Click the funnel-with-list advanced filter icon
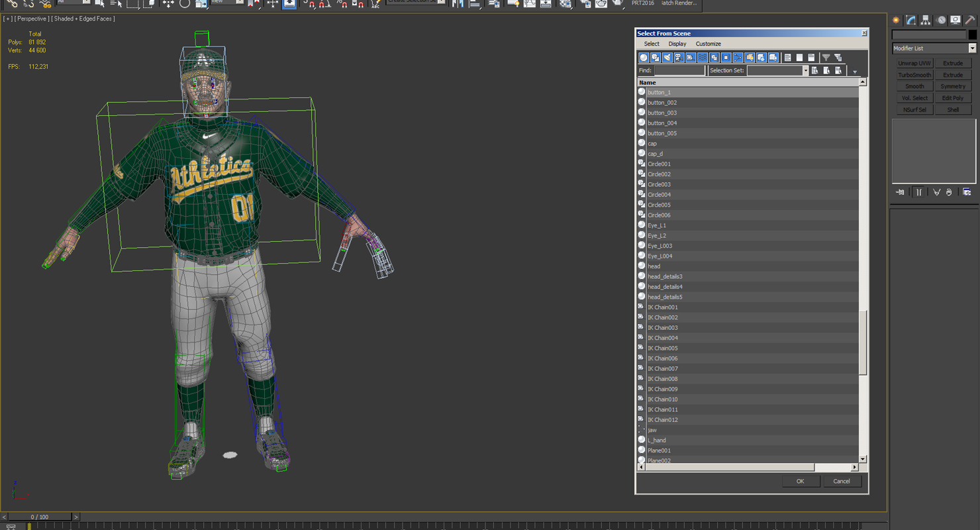The image size is (980, 530). pos(838,58)
